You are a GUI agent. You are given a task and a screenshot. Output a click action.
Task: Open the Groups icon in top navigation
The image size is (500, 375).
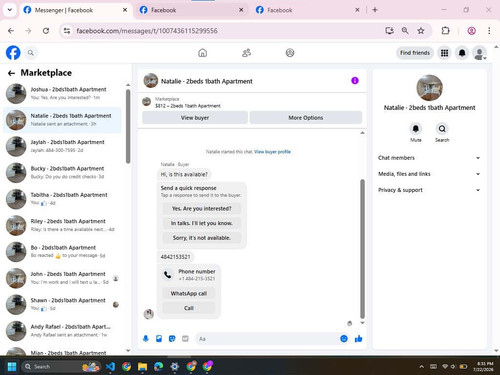[290, 53]
